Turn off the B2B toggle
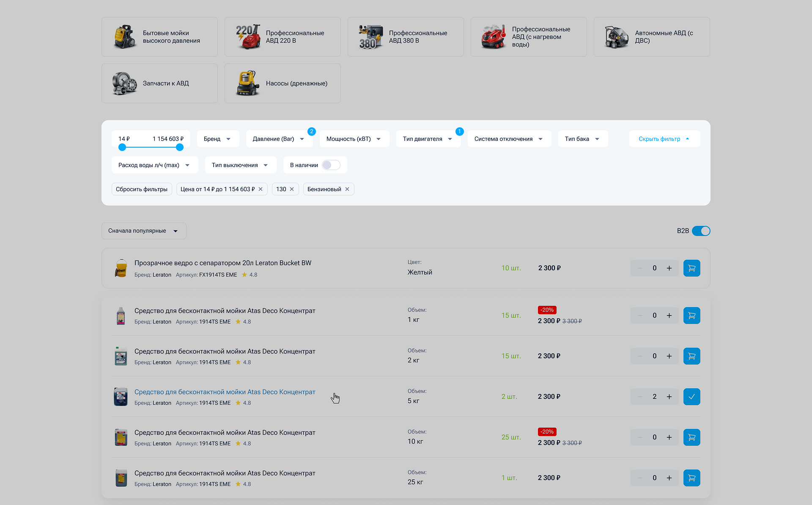Viewport: 812px width, 505px height. pos(701,231)
